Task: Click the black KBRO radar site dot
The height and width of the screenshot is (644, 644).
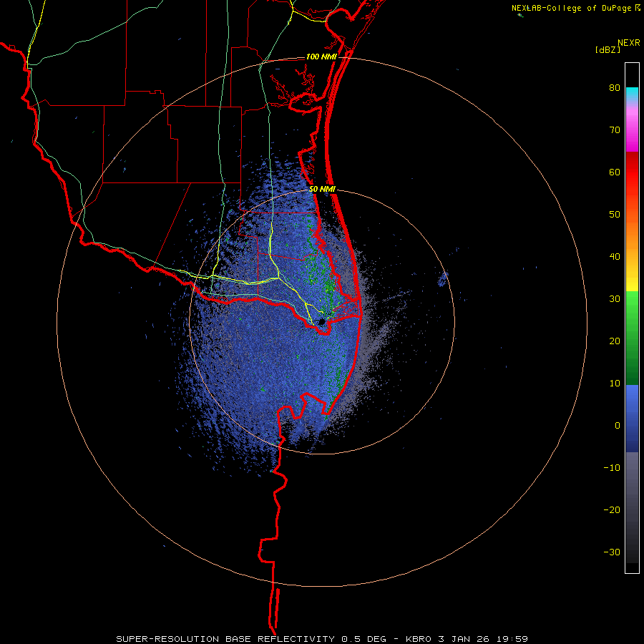Action: [x=322, y=321]
